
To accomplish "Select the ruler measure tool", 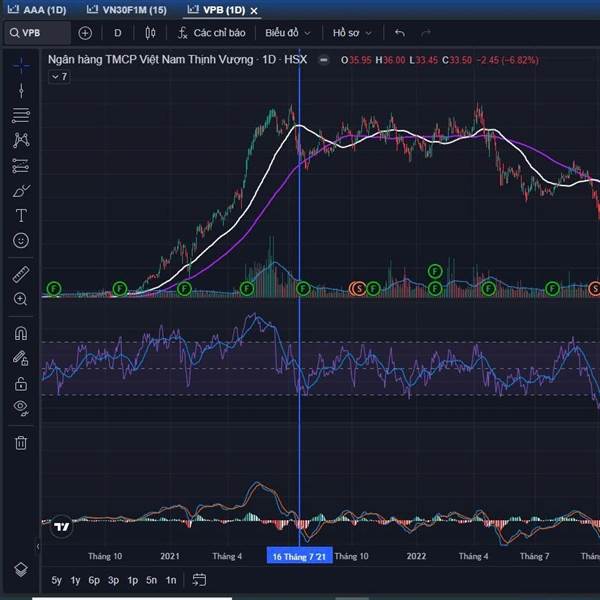I will (21, 274).
